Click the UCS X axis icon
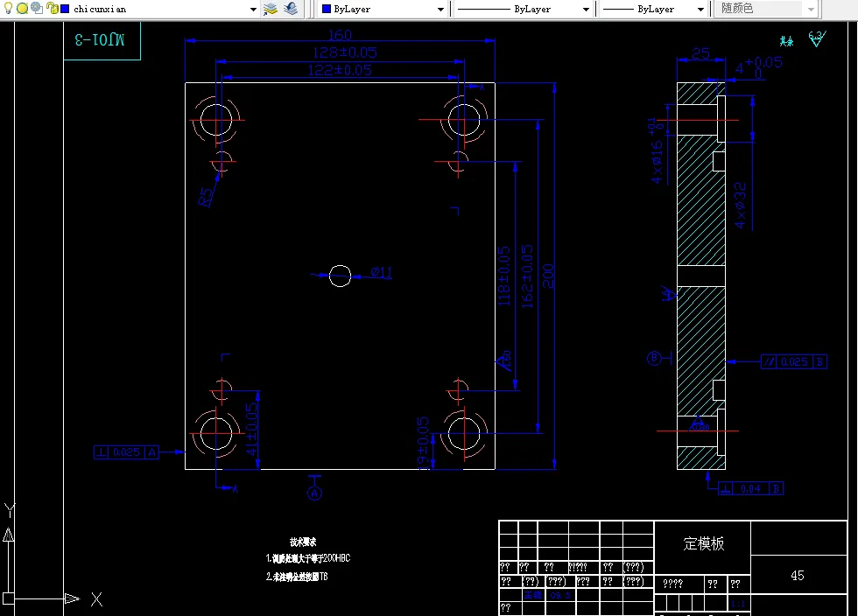 click(x=97, y=599)
